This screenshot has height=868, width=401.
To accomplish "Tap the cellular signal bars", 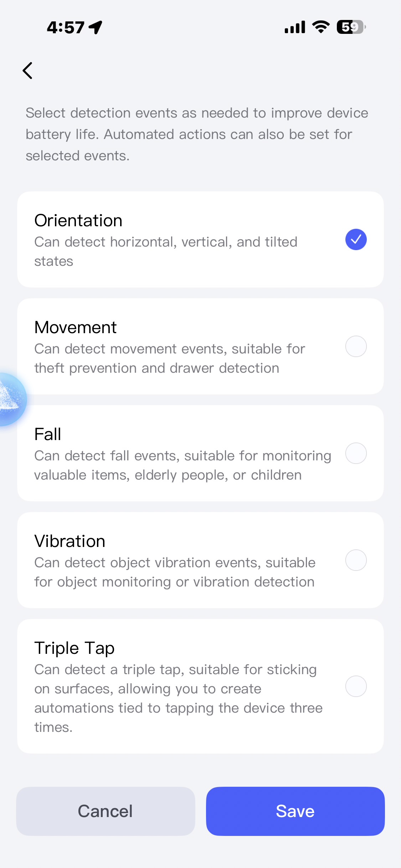I will (295, 27).
